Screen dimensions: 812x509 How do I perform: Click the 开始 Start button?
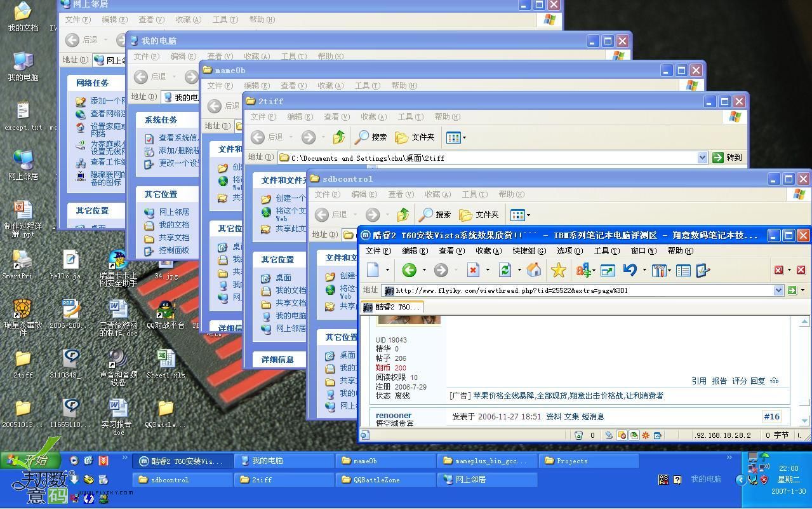[30, 461]
